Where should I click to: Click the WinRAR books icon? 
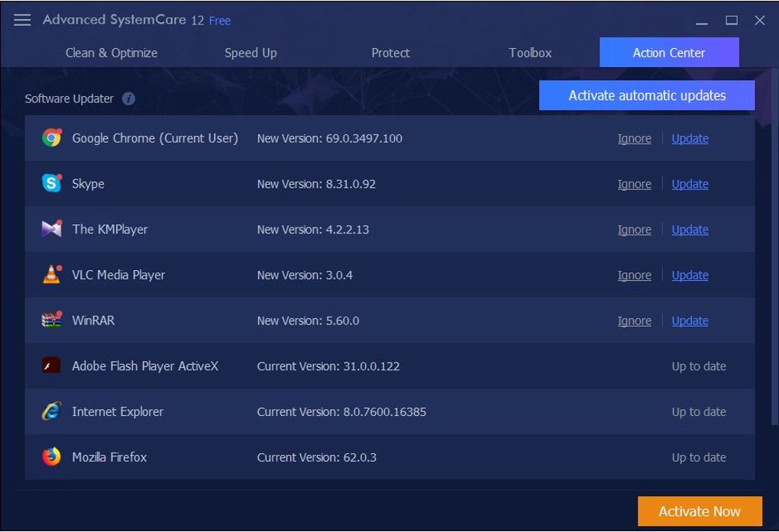click(52, 321)
